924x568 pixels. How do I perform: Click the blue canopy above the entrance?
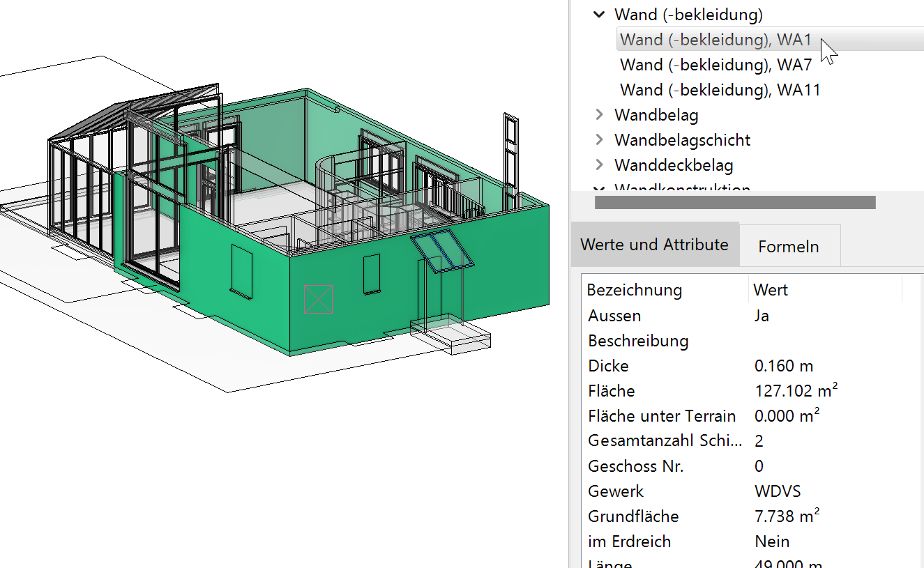[442, 252]
